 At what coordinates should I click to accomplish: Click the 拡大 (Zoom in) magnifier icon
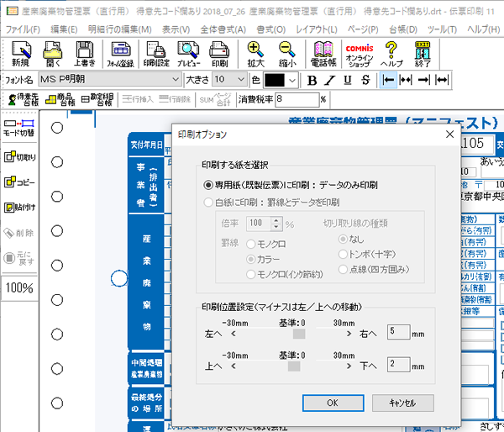tap(255, 54)
